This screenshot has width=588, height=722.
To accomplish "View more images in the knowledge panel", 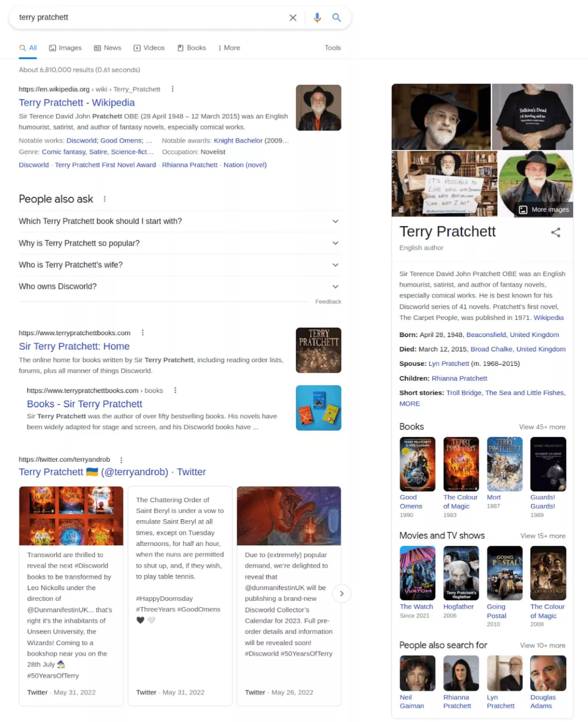I will pyautogui.click(x=544, y=210).
